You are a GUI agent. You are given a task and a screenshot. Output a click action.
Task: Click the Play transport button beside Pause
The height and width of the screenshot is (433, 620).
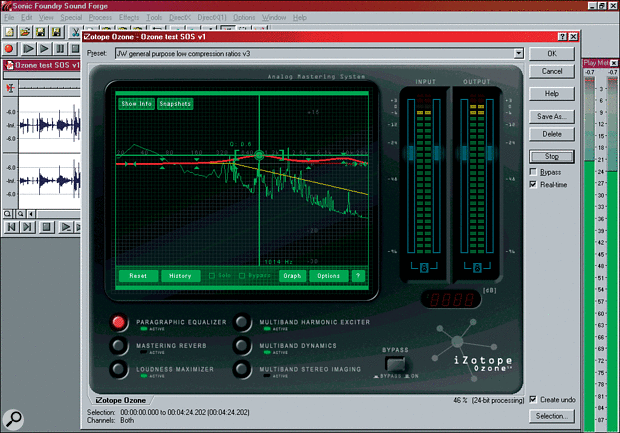(x=44, y=49)
